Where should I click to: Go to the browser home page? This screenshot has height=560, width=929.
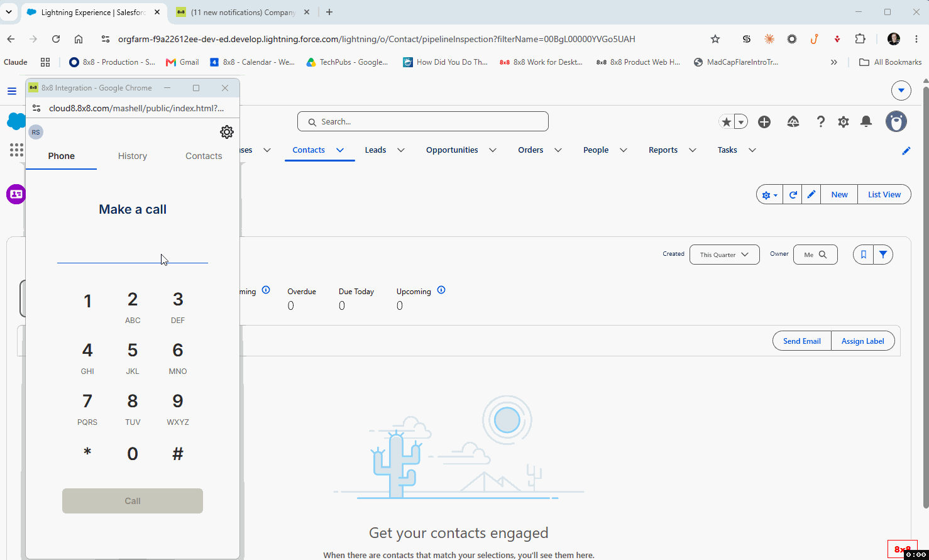[79, 39]
